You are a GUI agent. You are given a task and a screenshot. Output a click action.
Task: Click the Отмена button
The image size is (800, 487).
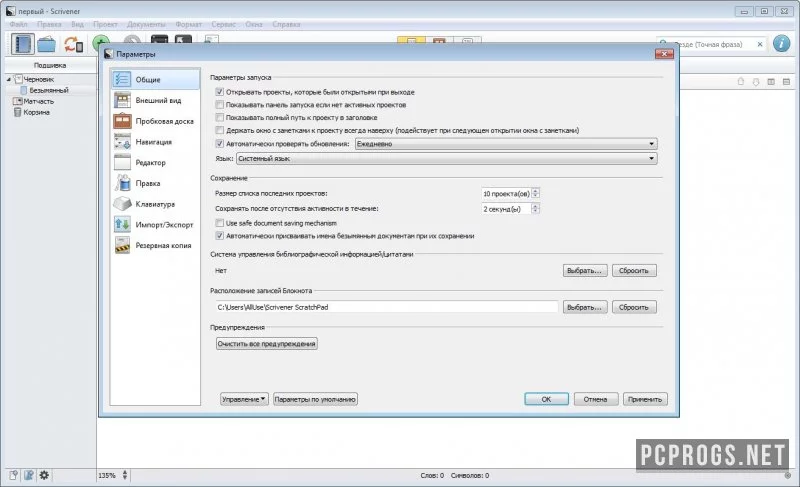(595, 399)
